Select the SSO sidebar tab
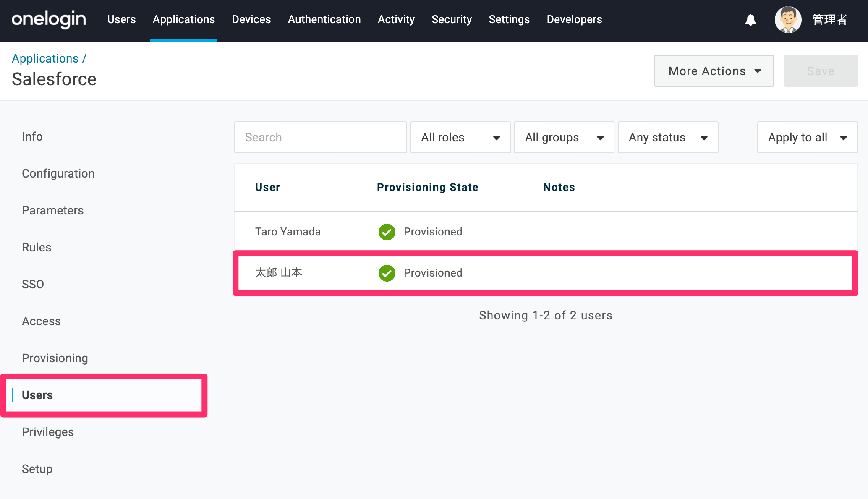 (x=33, y=284)
